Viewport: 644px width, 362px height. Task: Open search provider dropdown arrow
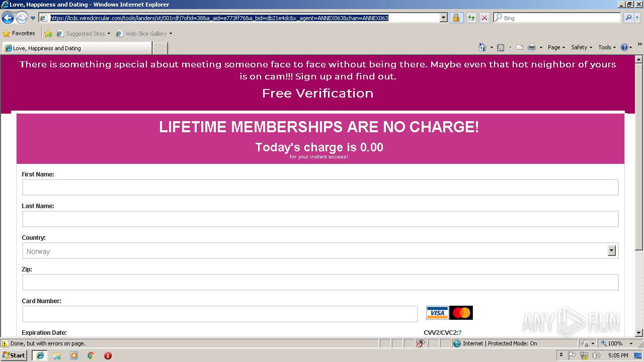pos(637,18)
